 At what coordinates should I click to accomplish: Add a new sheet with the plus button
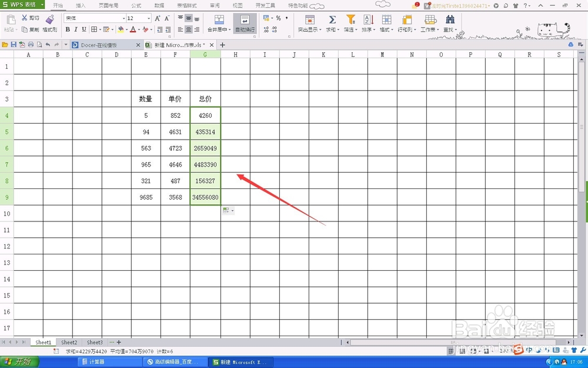119,343
